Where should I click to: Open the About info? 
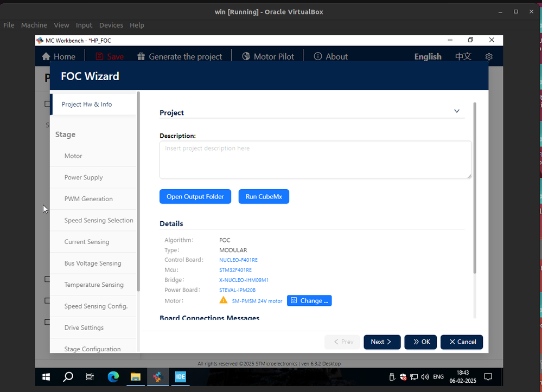330,56
